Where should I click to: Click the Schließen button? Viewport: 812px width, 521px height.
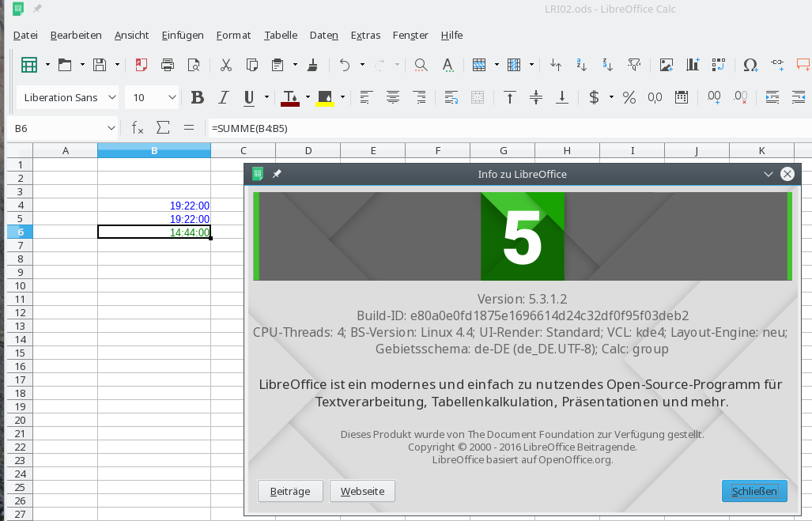click(x=754, y=491)
